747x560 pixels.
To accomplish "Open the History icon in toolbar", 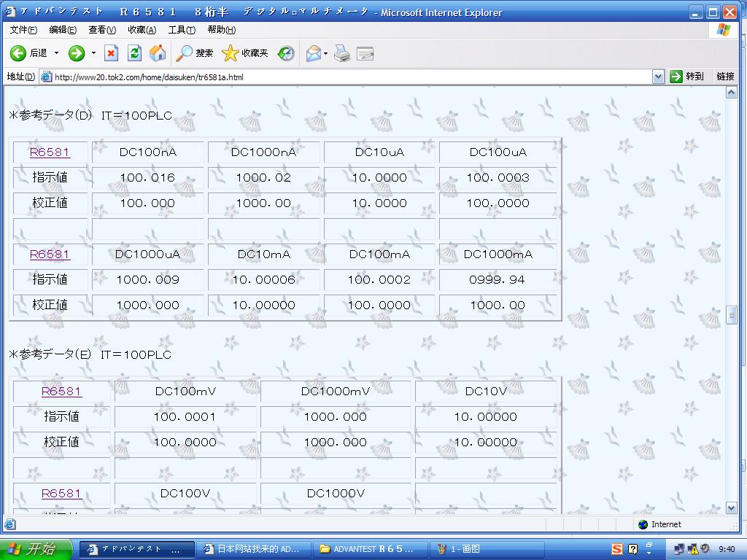I will point(286,53).
